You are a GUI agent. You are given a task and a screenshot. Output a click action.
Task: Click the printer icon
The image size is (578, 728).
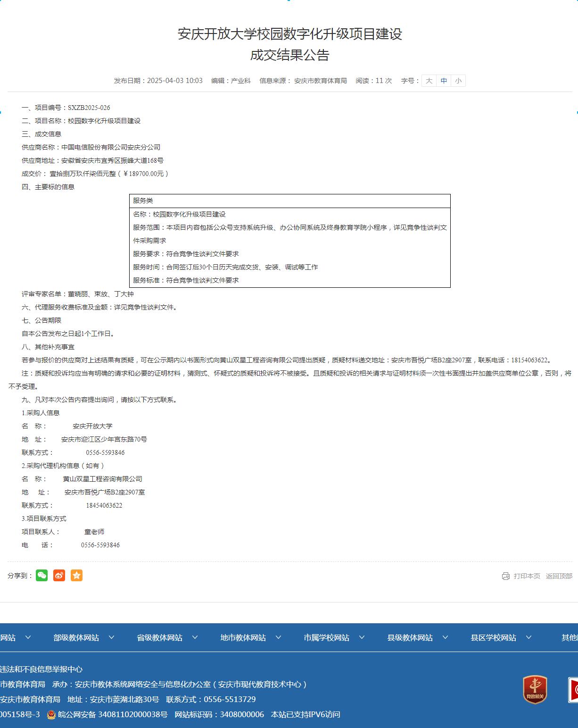[x=506, y=576]
